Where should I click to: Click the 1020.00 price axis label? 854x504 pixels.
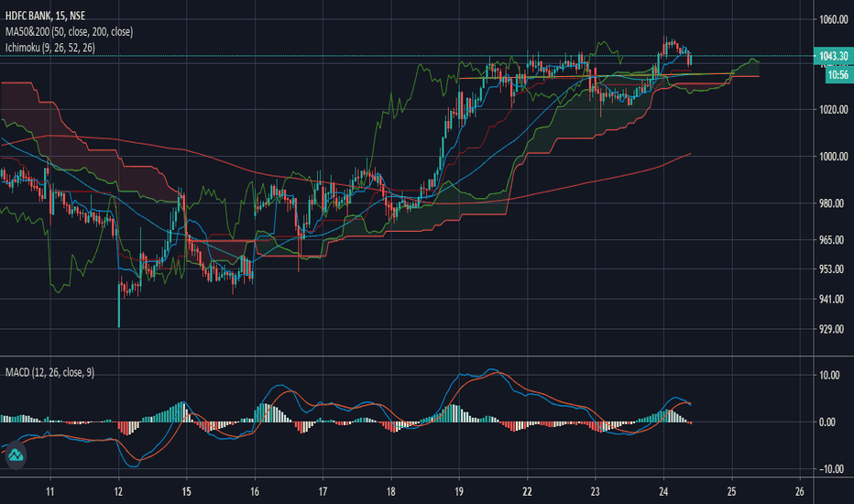834,110
